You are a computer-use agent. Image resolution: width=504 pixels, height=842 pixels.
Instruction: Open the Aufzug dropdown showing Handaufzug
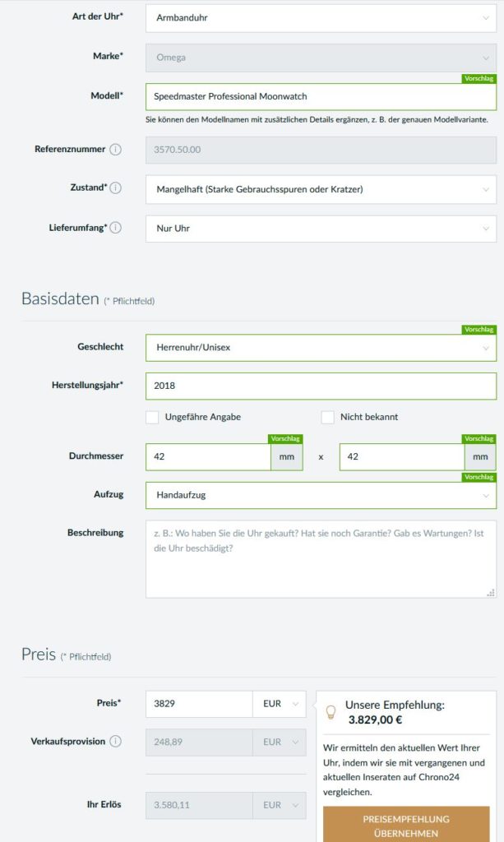321,495
